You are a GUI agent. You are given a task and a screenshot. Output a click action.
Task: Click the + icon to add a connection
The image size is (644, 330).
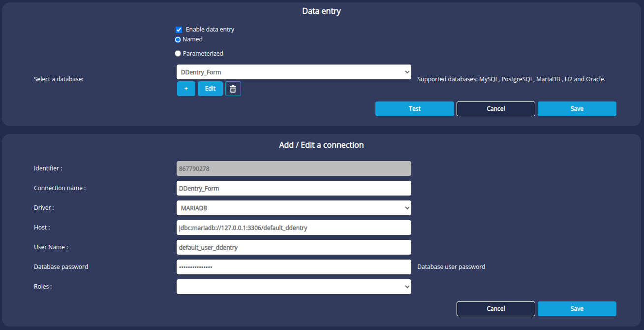point(186,89)
